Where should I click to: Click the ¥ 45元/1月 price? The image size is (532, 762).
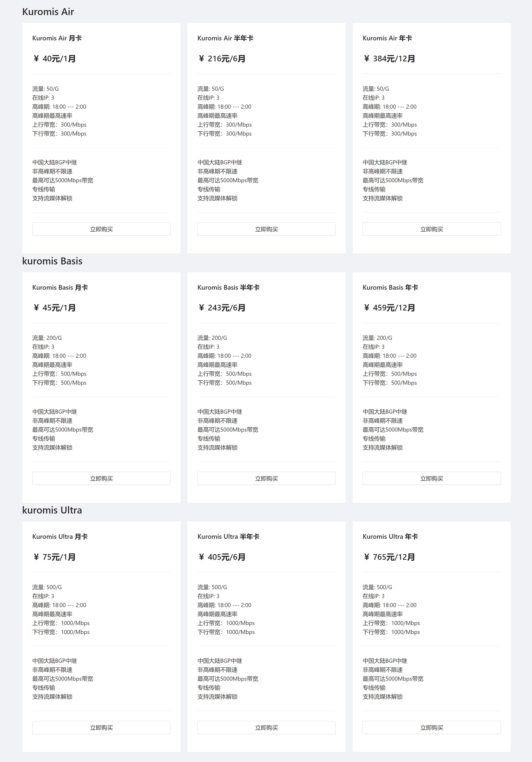coord(55,308)
